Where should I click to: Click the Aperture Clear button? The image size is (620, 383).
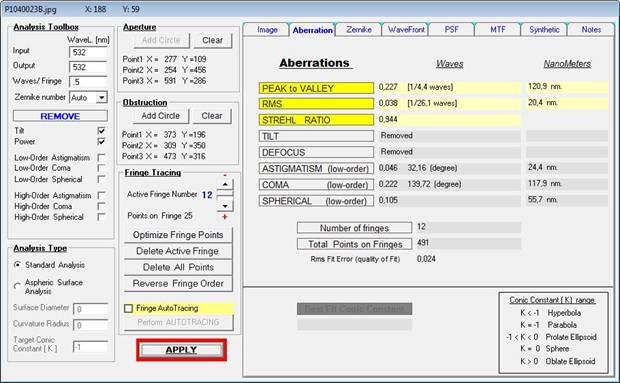213,40
